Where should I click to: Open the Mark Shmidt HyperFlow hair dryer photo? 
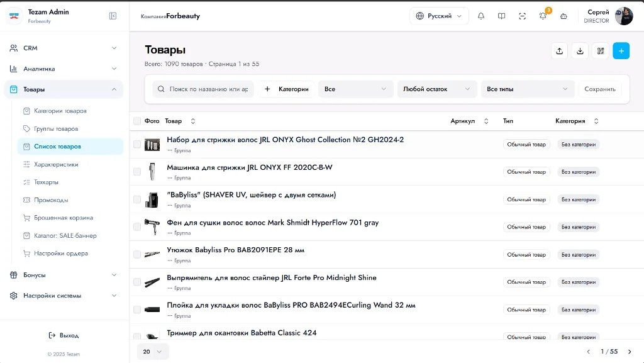tap(152, 226)
